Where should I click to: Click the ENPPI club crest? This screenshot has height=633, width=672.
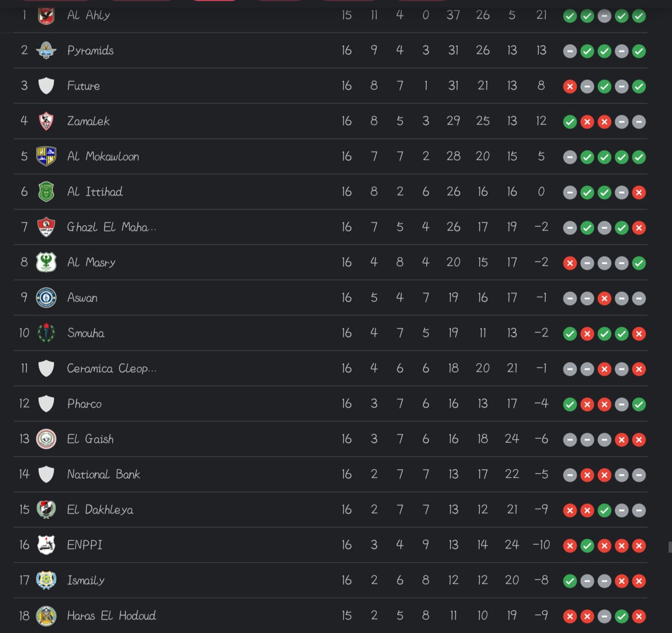pos(46,545)
